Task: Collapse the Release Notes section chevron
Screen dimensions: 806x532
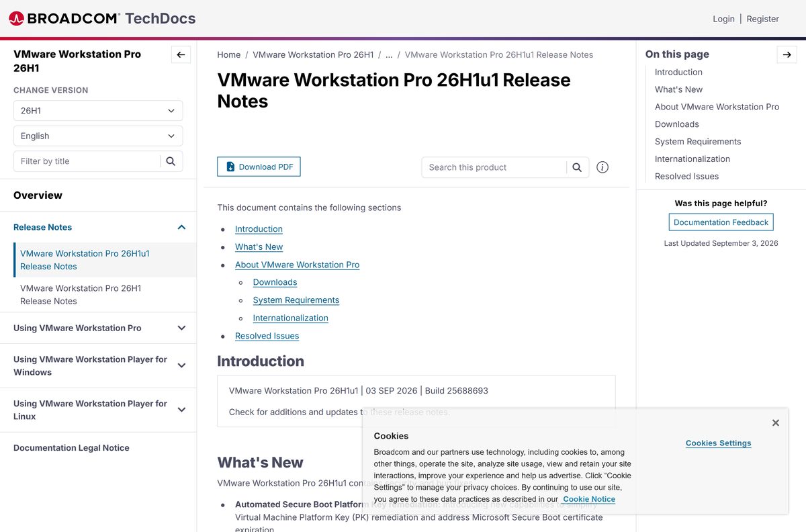Action: tap(181, 227)
